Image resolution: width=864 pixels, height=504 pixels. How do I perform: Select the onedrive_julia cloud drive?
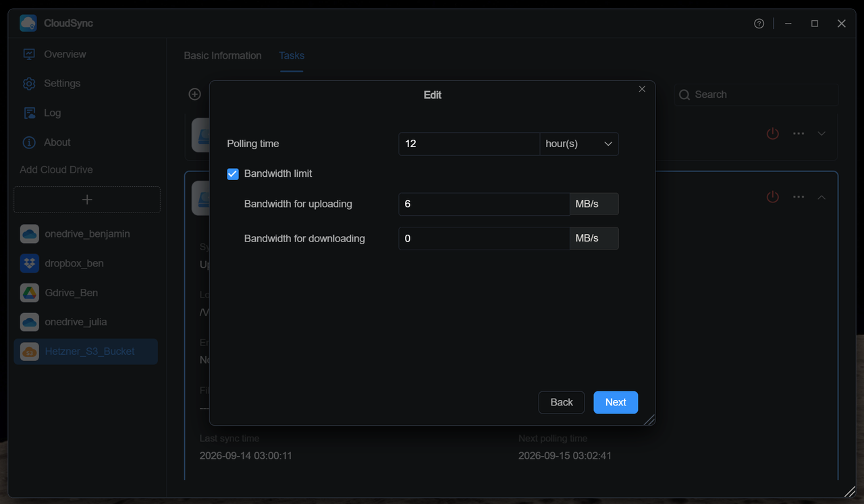(x=86, y=322)
